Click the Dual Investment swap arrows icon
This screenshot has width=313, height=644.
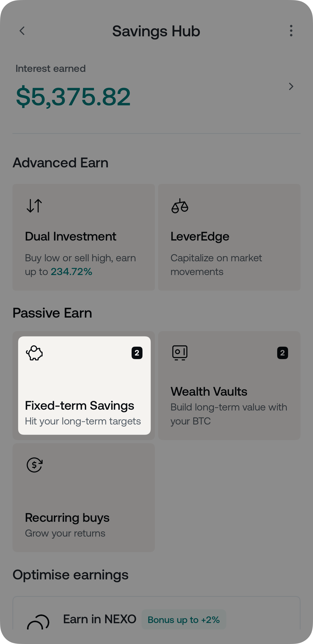34,206
